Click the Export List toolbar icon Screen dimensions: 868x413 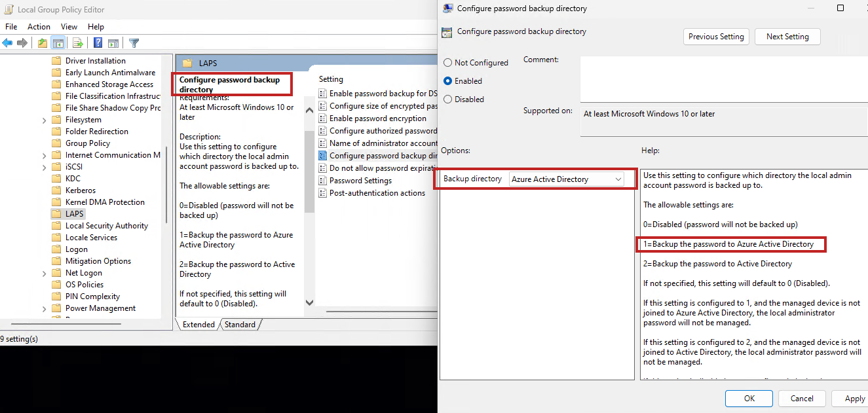pyautogui.click(x=77, y=43)
